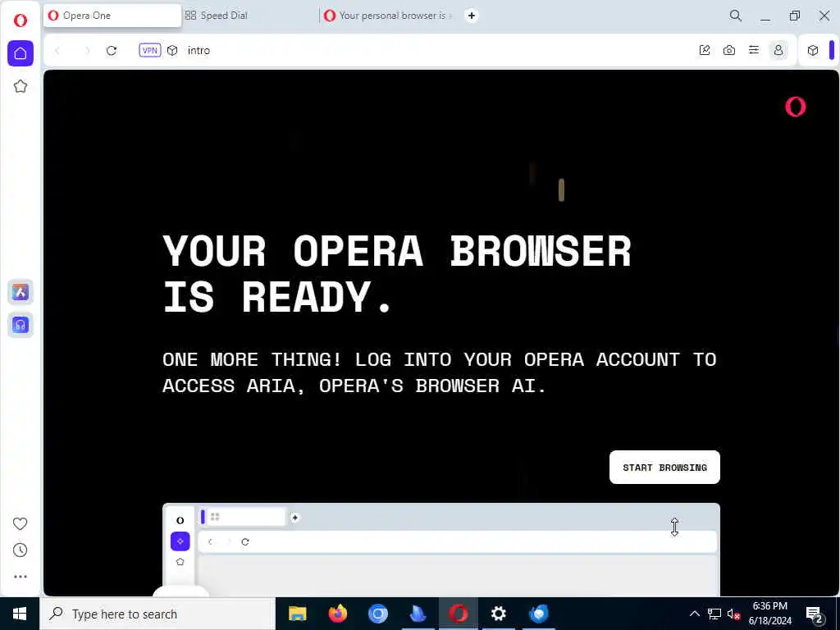Viewport: 840px width, 630px height.
Task: Switch to Your personal browser tab
Action: coord(390,16)
